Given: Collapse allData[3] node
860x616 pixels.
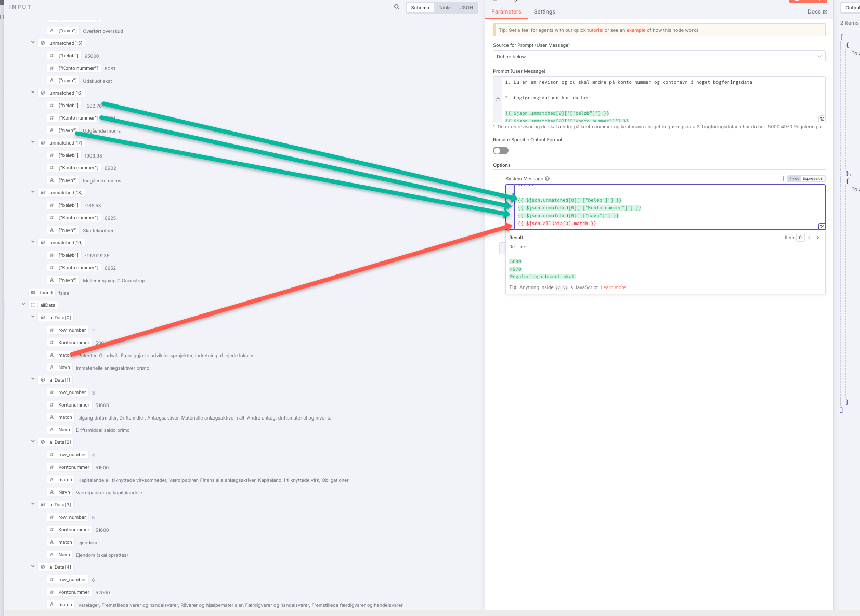Looking at the screenshot, I should click(x=33, y=504).
